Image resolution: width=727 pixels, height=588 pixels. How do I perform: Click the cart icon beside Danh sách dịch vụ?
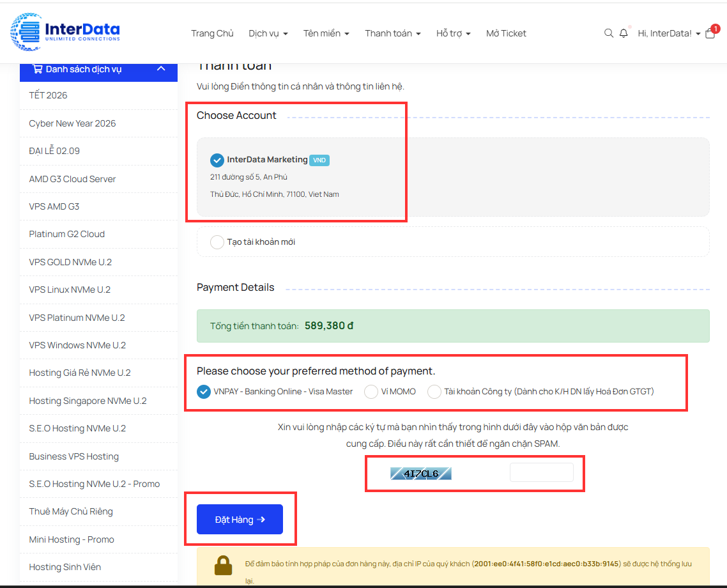[38, 69]
